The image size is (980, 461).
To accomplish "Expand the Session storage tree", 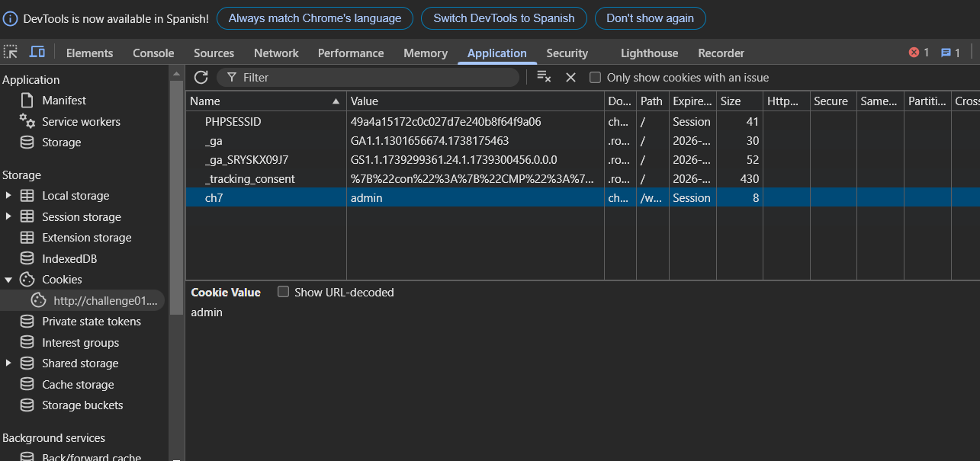I will pos(8,217).
